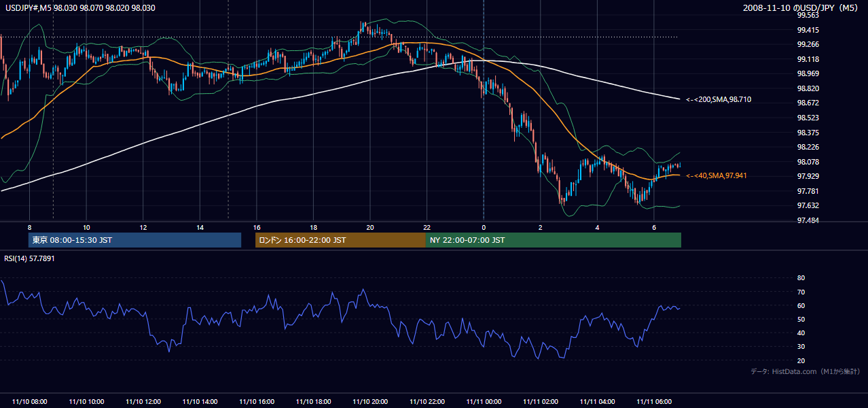Click price axis value 97.781
The height and width of the screenshot is (408, 868).
pos(808,191)
